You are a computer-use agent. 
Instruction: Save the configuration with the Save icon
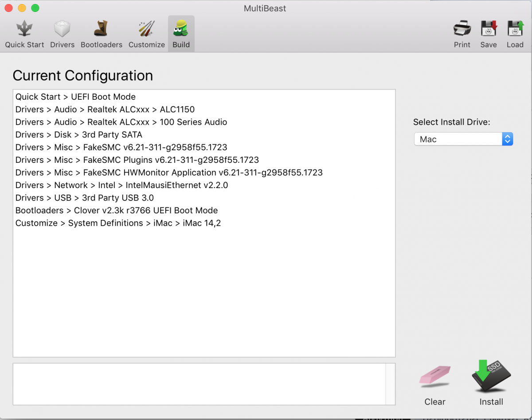tap(489, 34)
